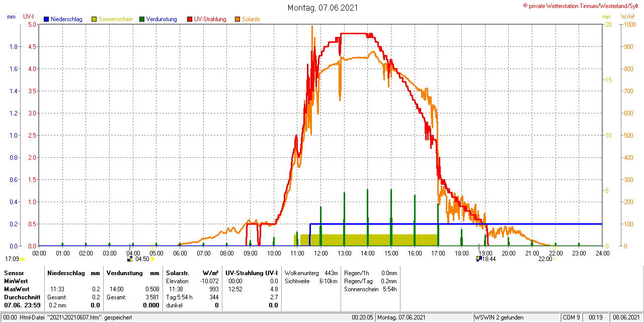Select the Verdunstung legend label
Viewport: 644px width, 323px height.
click(162, 19)
